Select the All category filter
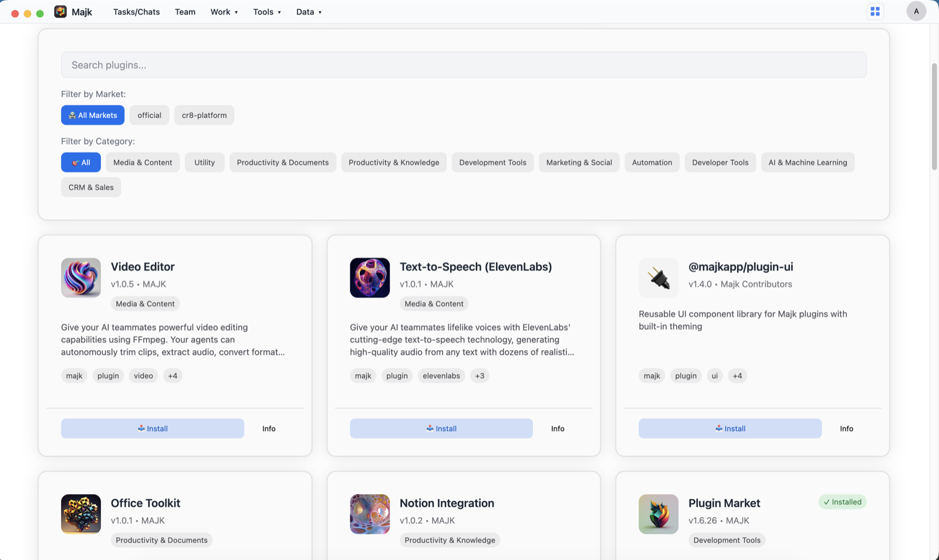 click(x=81, y=162)
